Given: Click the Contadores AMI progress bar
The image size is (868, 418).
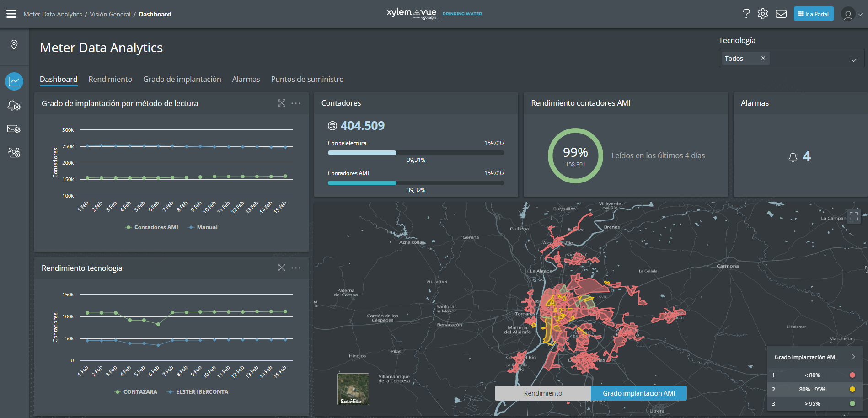Looking at the screenshot, I should pyautogui.click(x=416, y=183).
